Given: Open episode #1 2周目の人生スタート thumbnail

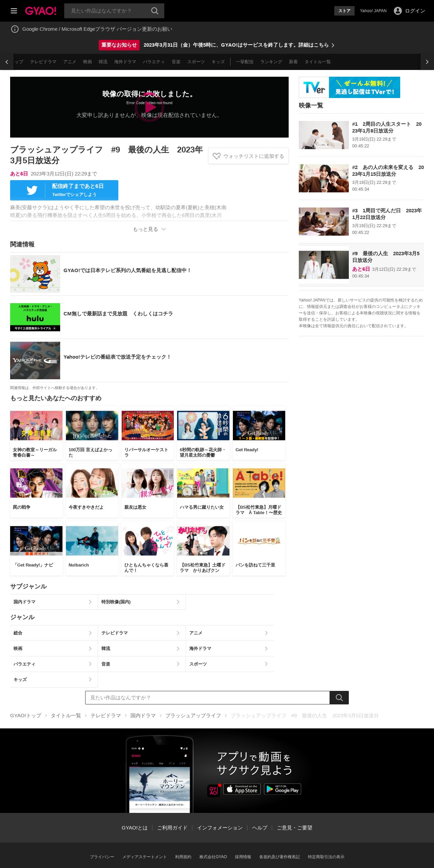Looking at the screenshot, I should pyautogui.click(x=324, y=135).
